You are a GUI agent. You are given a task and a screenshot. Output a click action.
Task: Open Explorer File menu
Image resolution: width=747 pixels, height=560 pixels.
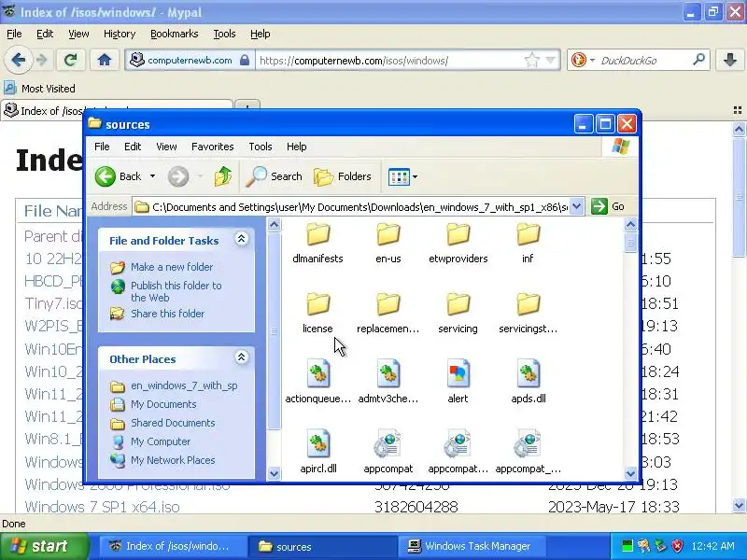[x=102, y=147]
